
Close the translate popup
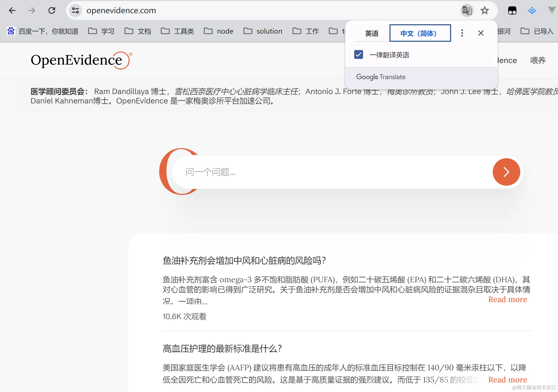(481, 33)
